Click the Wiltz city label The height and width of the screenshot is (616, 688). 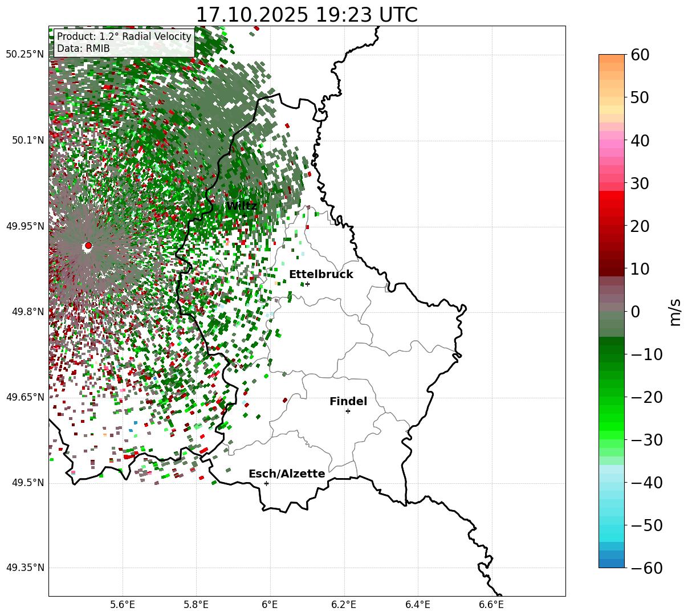pyautogui.click(x=242, y=206)
